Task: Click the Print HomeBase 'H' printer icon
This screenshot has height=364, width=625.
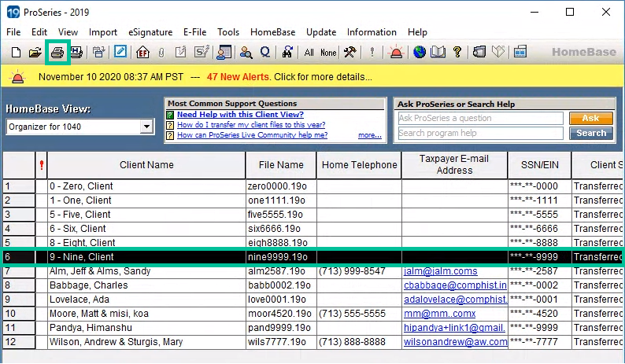Action: pos(76,52)
